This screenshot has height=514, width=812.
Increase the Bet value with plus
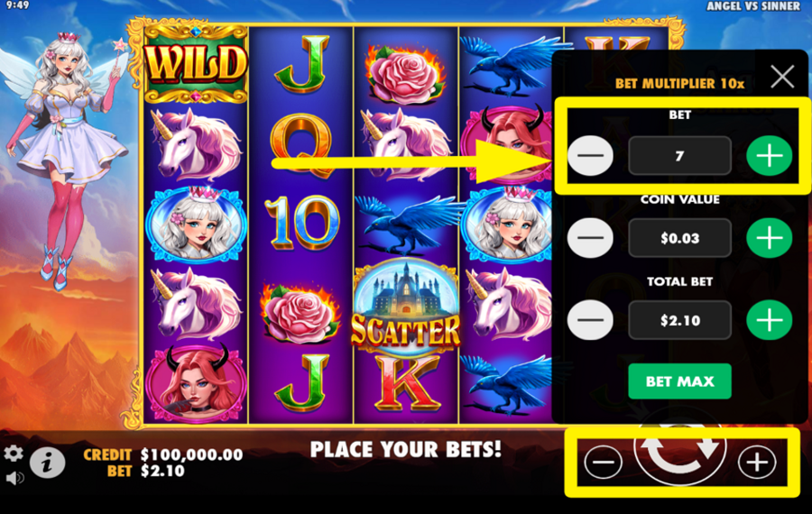(x=769, y=156)
